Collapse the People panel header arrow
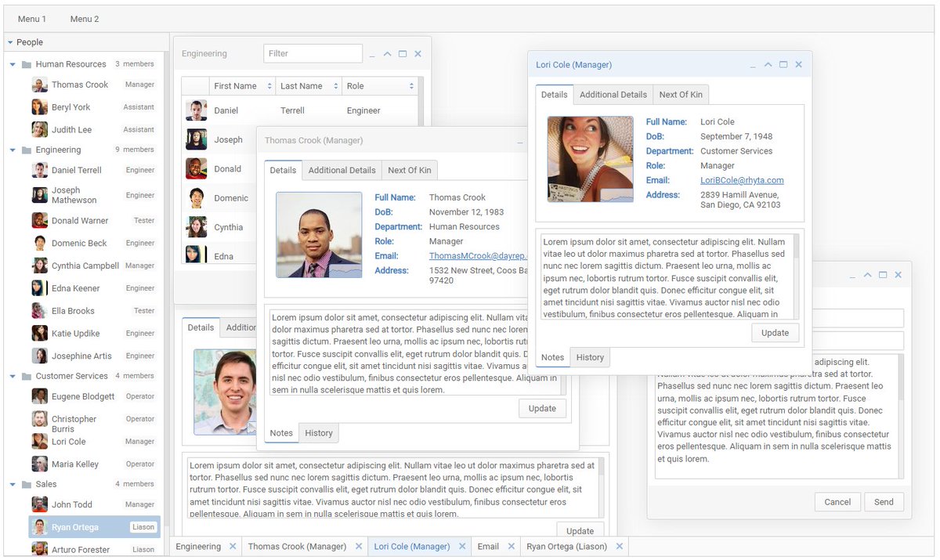Viewport: 940px width, 560px height. click(x=9, y=42)
